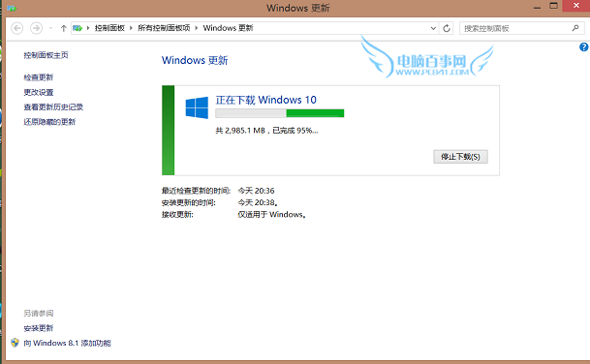
Task: Click the green download progress bar
Action: [x=280, y=113]
